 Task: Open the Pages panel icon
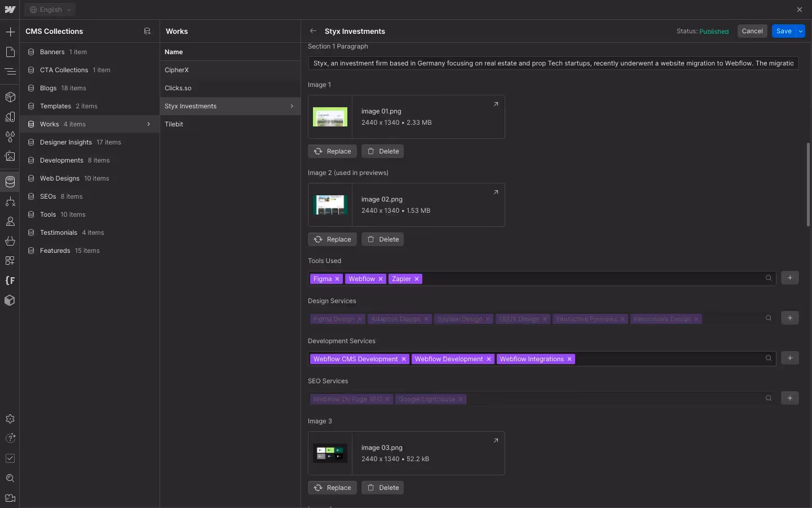click(10, 52)
